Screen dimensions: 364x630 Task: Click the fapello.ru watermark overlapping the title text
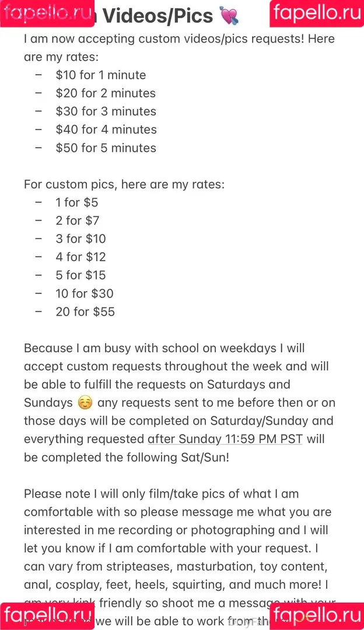click(47, 13)
